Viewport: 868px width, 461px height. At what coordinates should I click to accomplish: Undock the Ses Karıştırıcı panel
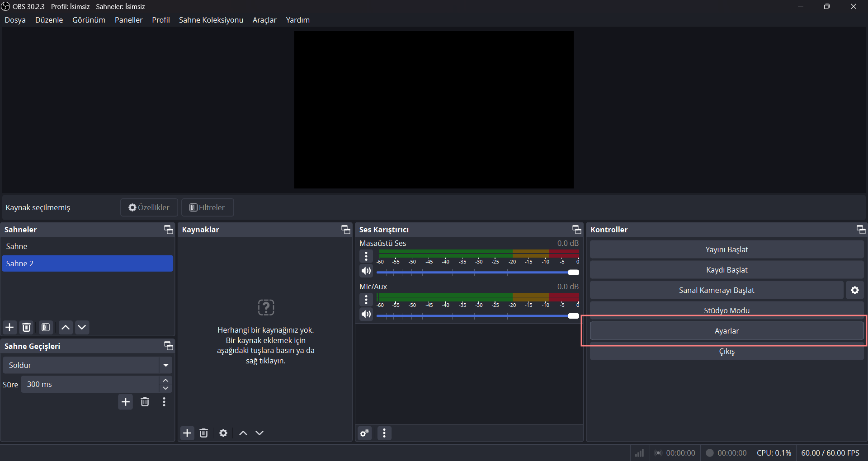[x=576, y=230]
